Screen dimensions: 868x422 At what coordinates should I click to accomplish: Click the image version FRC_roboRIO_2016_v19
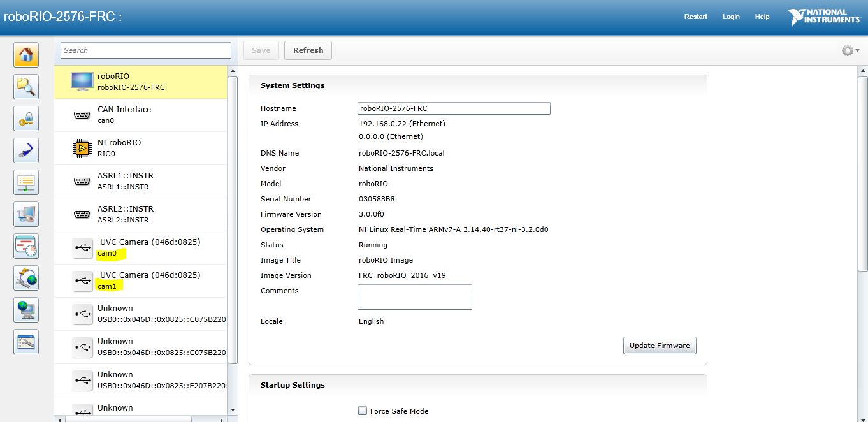click(x=402, y=275)
